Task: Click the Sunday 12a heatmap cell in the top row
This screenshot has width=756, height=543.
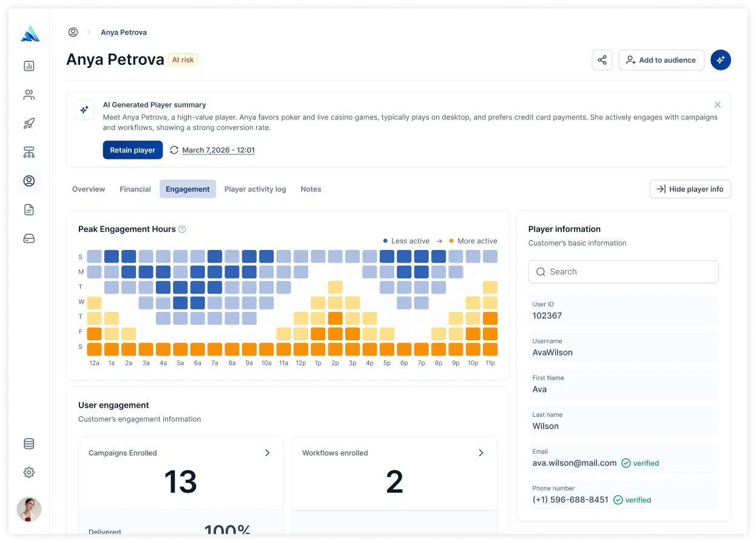Action: pos(94,256)
